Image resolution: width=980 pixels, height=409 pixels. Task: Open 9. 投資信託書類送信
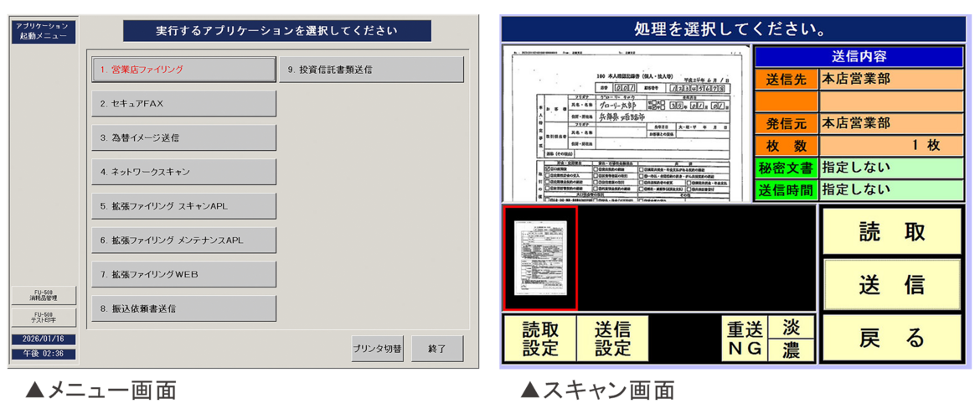[371, 70]
